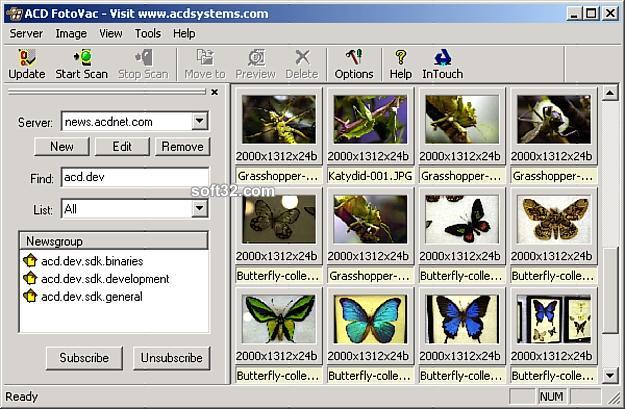Open the Server menu
Image resolution: width=625 pixels, height=409 pixels.
26,33
